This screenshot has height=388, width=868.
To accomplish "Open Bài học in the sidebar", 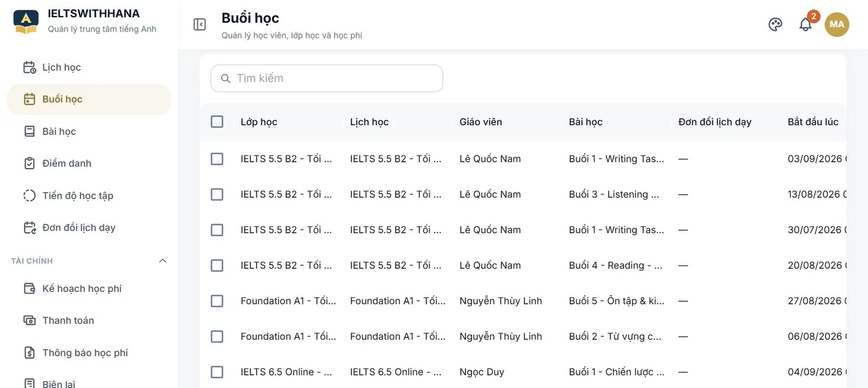I will pos(89,131).
